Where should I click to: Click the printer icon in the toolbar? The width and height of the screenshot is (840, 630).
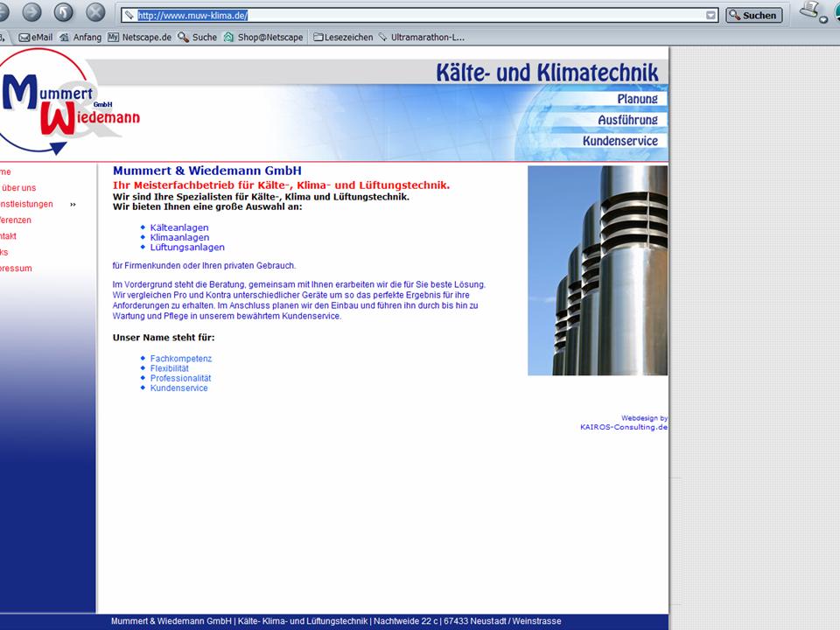pyautogui.click(x=808, y=10)
